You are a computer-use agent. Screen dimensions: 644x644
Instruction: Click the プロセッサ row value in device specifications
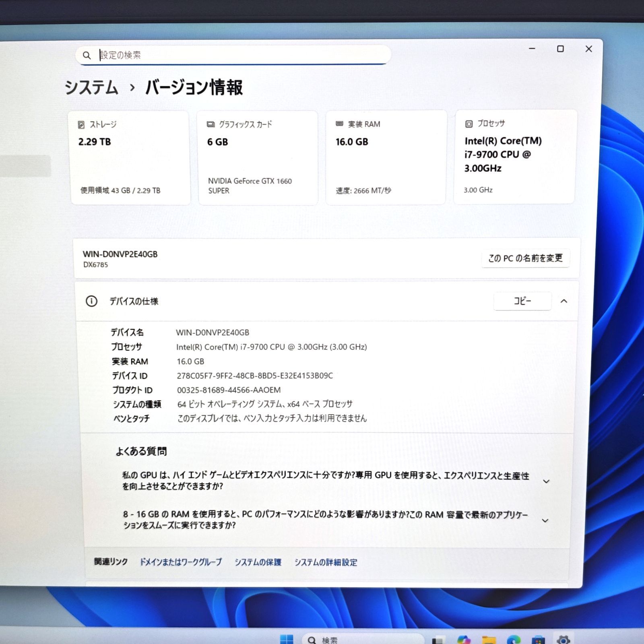(x=272, y=347)
